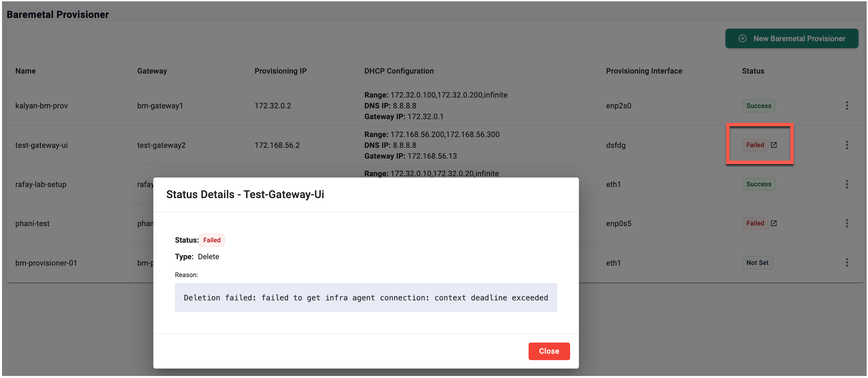Click test-gateway2 gateway cell
The width and height of the screenshot is (868, 378).
(x=161, y=145)
